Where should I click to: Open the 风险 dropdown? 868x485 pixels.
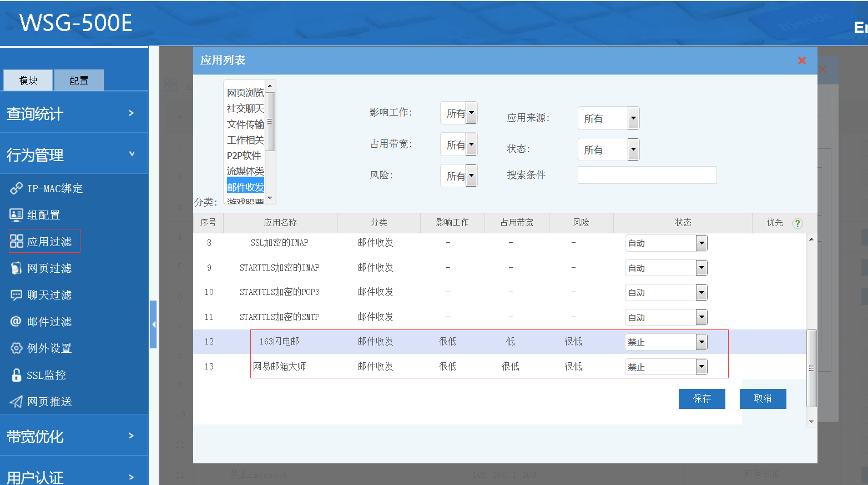(x=459, y=176)
